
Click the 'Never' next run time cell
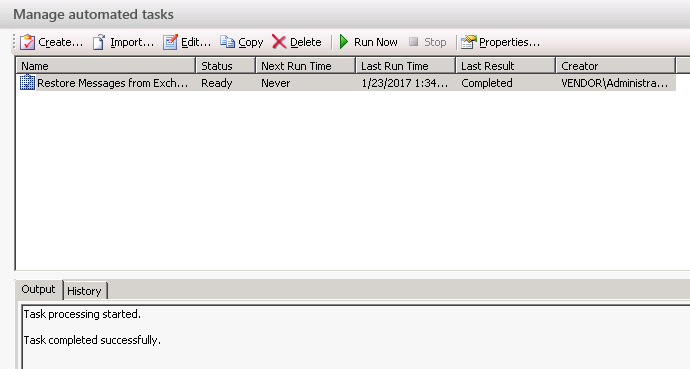tap(275, 83)
